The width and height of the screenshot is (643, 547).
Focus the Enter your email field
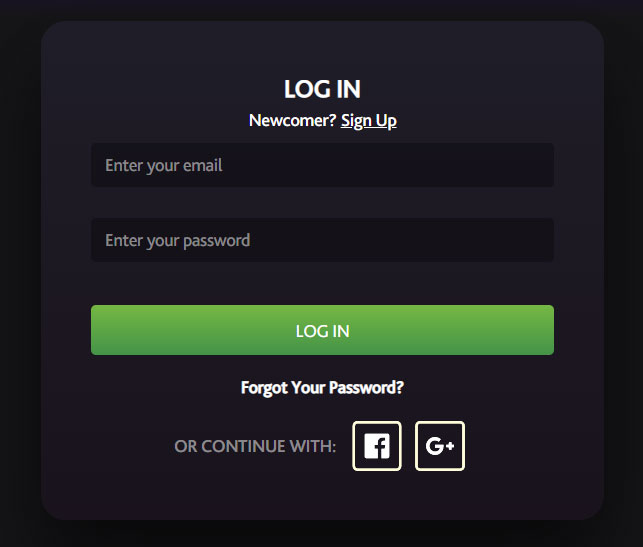pos(322,165)
